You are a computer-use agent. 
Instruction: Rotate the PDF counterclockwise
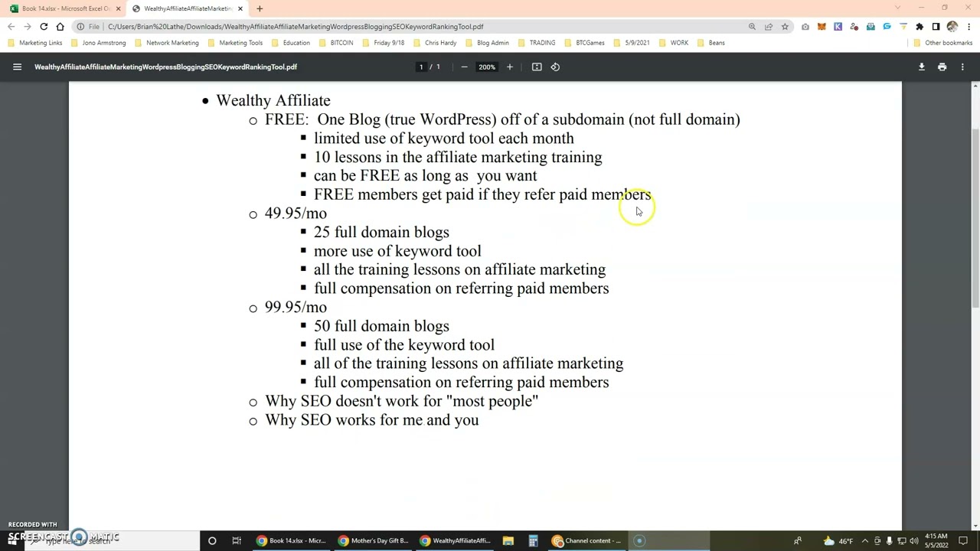(555, 67)
